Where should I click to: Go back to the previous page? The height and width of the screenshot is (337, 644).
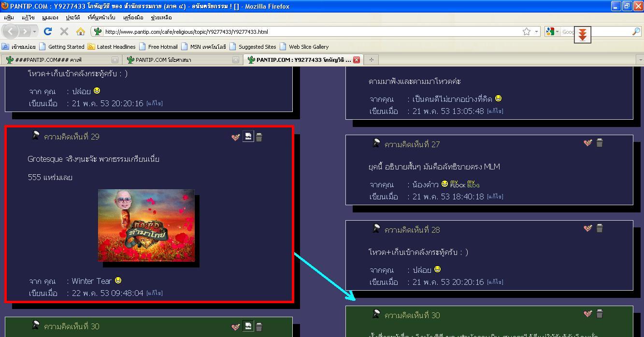coord(11,31)
